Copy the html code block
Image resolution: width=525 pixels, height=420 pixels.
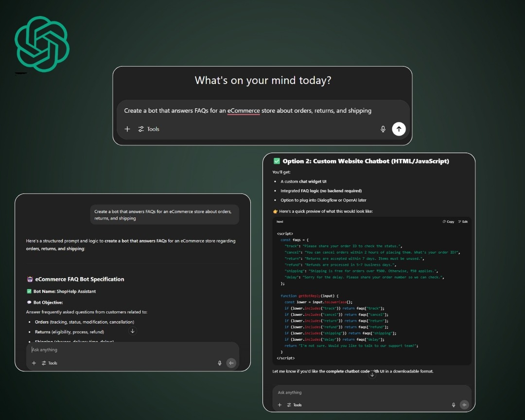pyautogui.click(x=448, y=222)
